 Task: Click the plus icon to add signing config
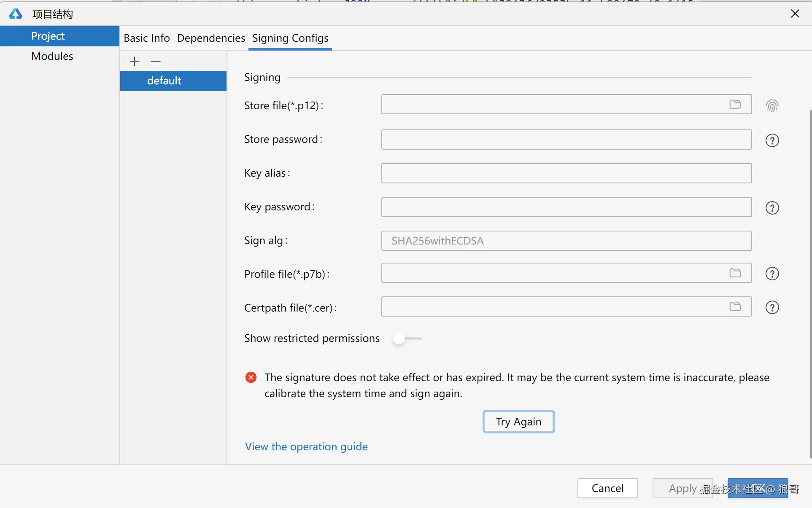[135, 62]
